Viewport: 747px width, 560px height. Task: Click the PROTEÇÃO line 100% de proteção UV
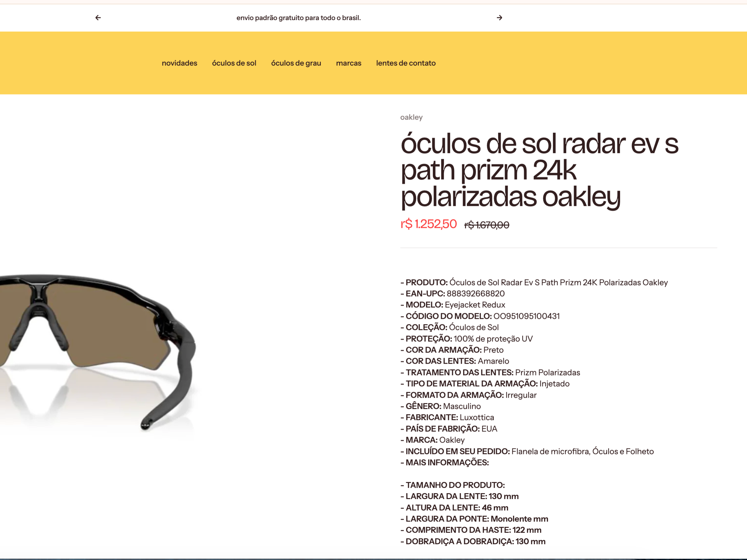(x=466, y=339)
